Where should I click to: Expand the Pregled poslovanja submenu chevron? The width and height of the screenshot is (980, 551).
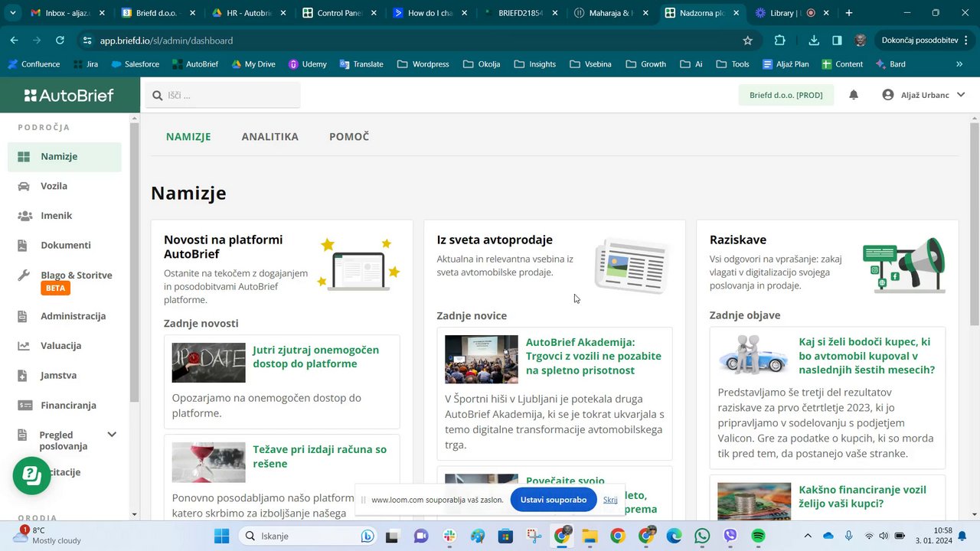point(112,435)
